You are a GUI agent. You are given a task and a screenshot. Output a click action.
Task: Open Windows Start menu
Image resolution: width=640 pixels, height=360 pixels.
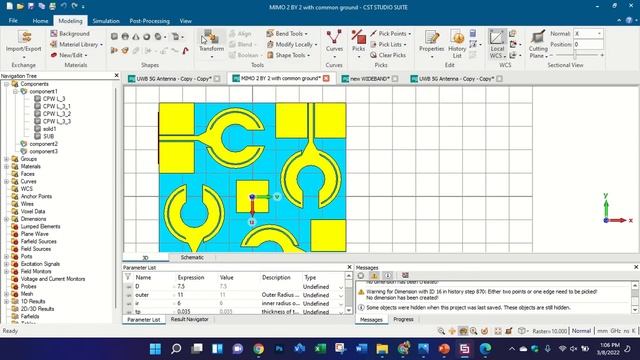(x=155, y=349)
